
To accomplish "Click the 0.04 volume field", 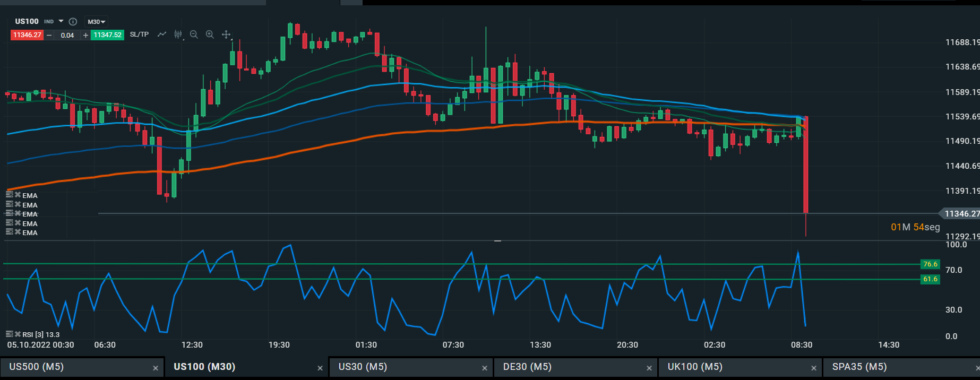I will click(67, 35).
